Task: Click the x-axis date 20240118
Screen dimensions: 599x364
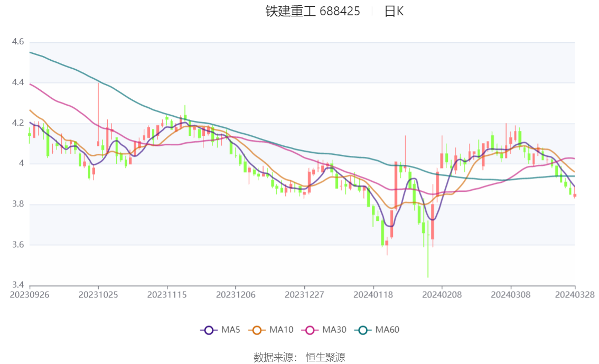Action: 373,295
